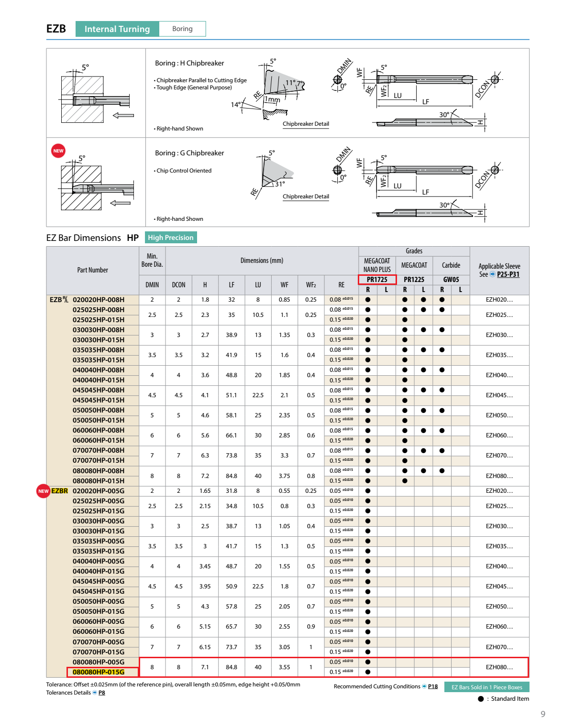Image resolution: width=563 pixels, height=728 pixels.
Task: Click the Standard Item legend dot
Action: [x=481, y=699]
